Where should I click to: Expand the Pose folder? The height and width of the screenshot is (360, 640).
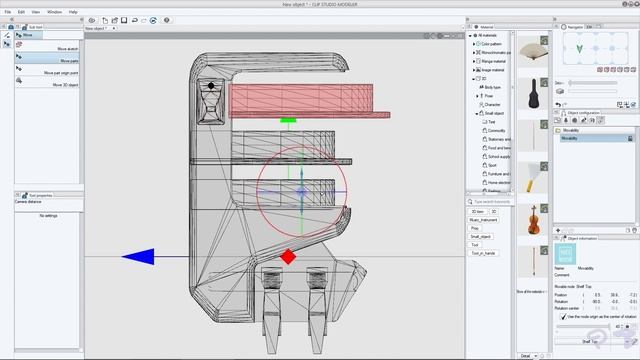(477, 96)
